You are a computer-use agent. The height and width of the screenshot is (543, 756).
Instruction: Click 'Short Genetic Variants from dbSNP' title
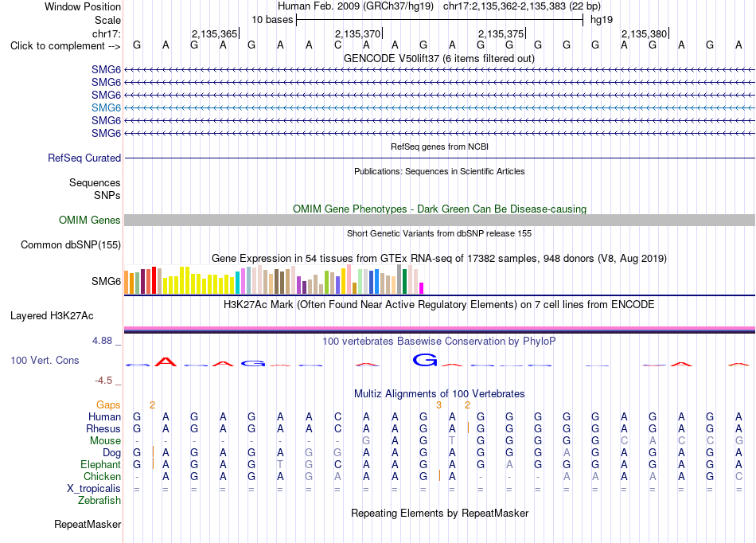[439, 233]
